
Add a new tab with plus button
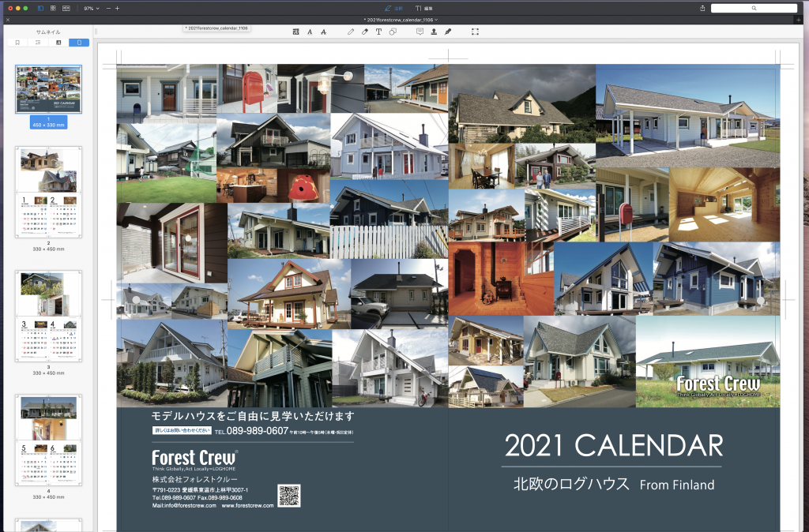(799, 20)
